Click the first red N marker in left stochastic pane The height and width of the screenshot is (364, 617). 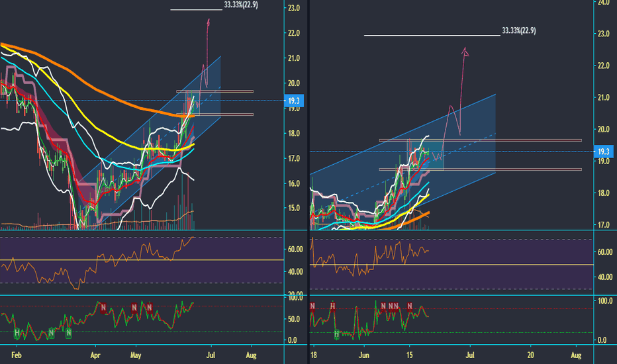coord(103,307)
